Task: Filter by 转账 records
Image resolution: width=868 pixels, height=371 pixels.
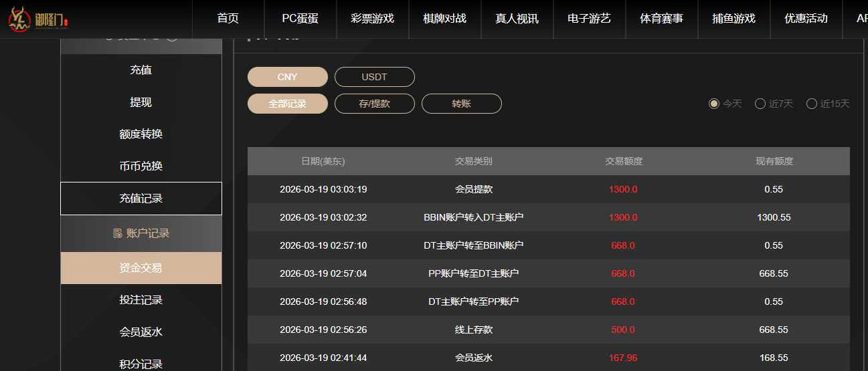Action: point(462,104)
